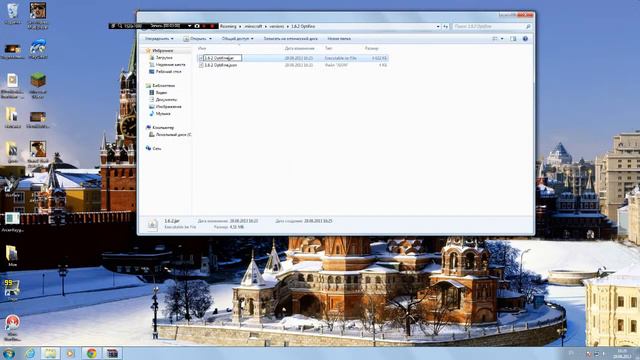Toggle the preview pane icon
The height and width of the screenshot is (360, 640).
pos(513,39)
